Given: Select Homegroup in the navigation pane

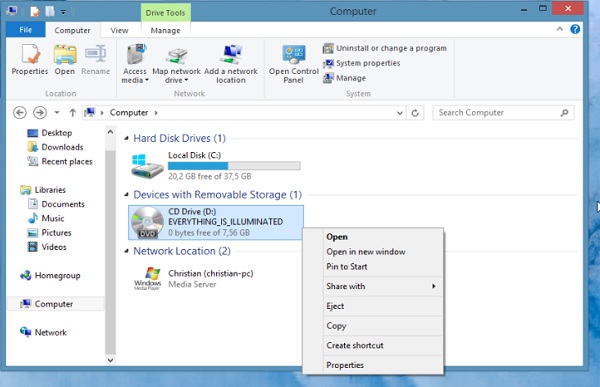Looking at the screenshot, I should click(50, 275).
